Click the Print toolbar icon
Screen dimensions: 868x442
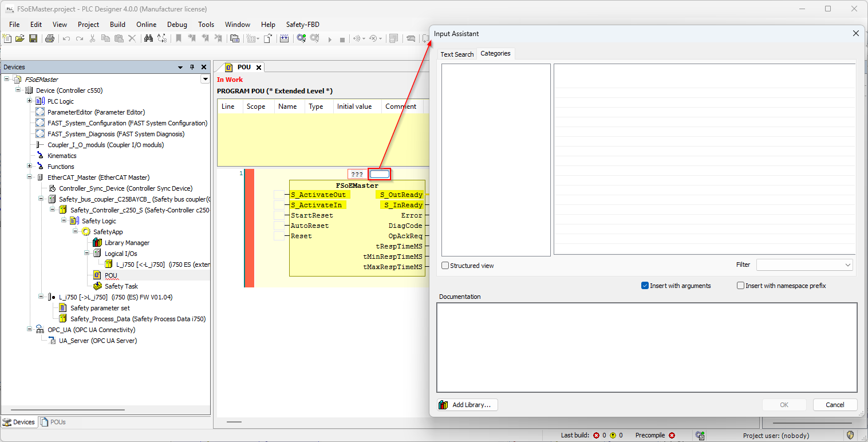click(x=50, y=38)
